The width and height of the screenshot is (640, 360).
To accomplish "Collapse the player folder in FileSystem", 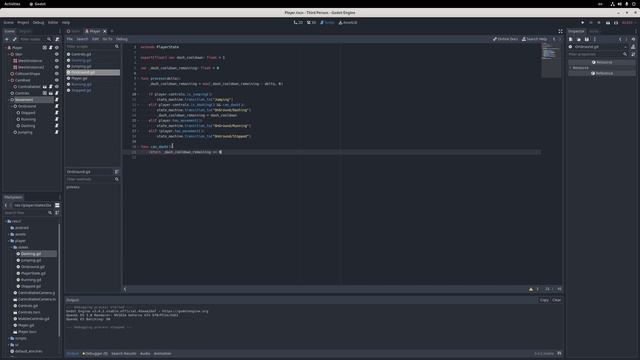I will coord(9,241).
